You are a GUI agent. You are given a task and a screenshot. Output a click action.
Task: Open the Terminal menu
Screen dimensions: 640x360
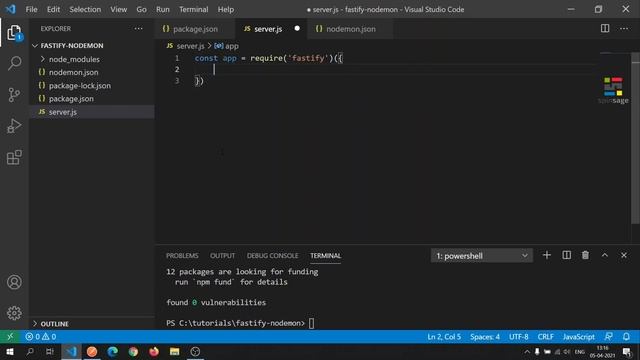pos(193,9)
